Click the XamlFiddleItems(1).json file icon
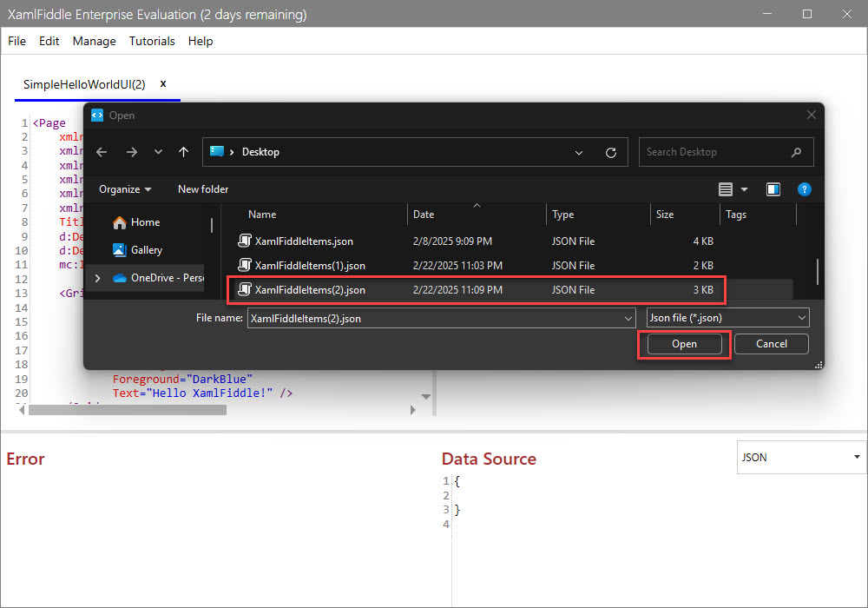This screenshot has height=608, width=868. coord(245,265)
